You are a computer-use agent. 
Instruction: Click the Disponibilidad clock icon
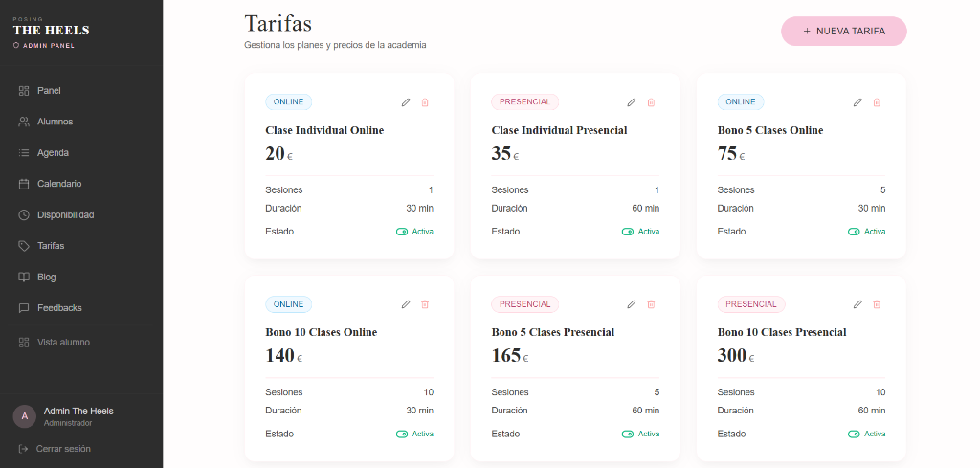(x=24, y=215)
